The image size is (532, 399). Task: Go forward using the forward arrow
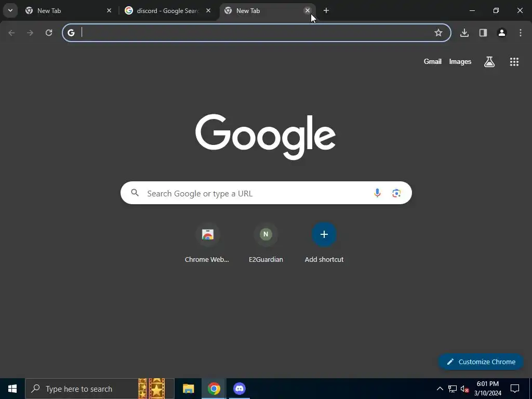point(30,33)
